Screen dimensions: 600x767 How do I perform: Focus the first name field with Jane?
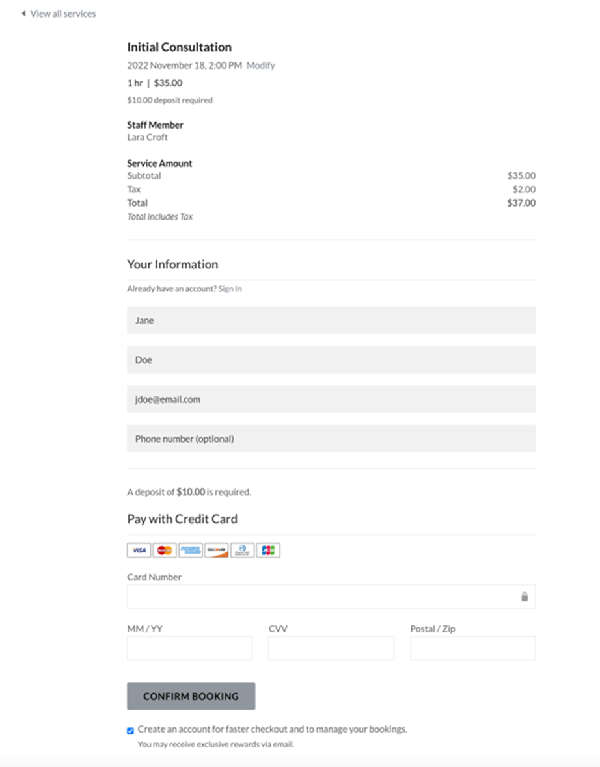click(332, 320)
